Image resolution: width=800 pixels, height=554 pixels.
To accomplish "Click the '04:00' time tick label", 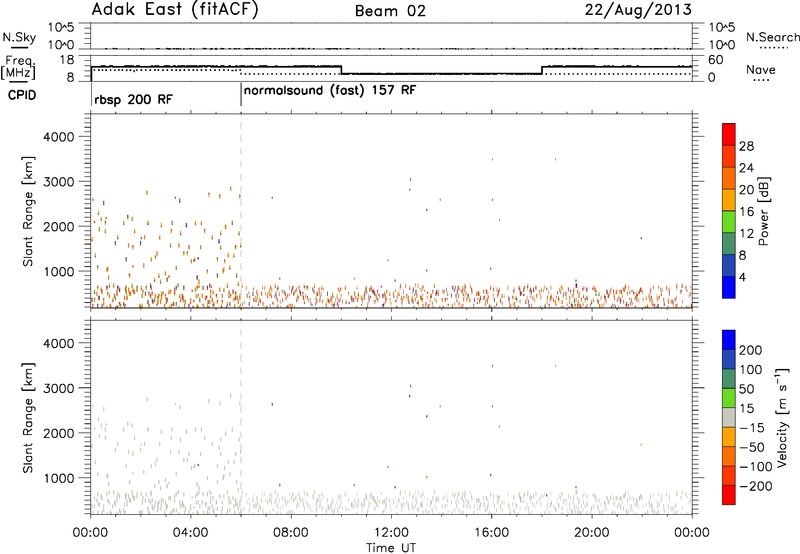I will click(x=190, y=533).
